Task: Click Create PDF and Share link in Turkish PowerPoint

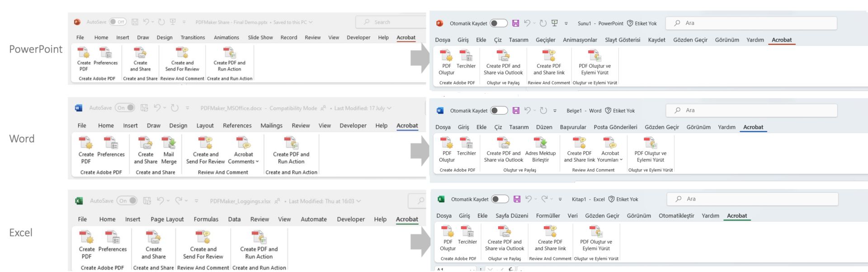Action: [549, 62]
